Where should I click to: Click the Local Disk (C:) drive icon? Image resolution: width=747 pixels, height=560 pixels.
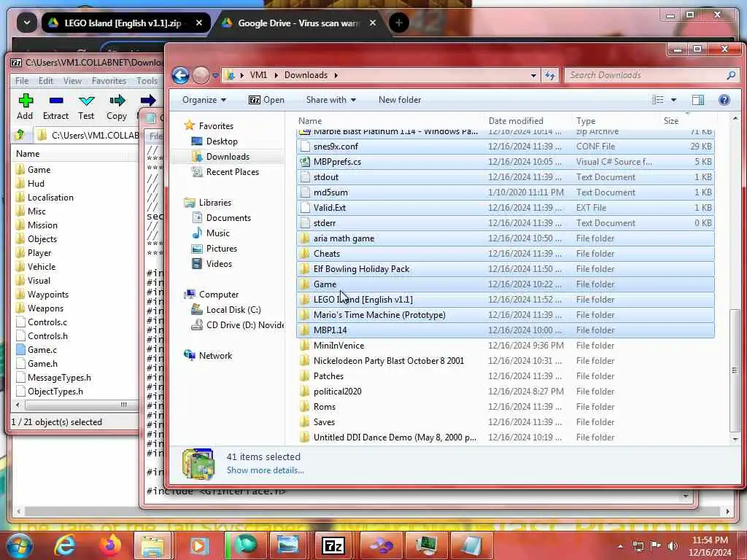coord(197,310)
